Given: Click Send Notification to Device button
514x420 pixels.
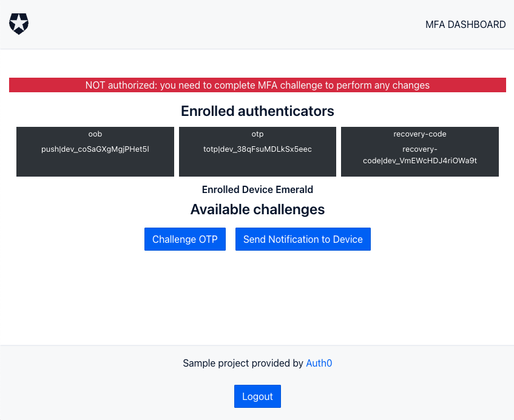Looking at the screenshot, I should tap(303, 239).
